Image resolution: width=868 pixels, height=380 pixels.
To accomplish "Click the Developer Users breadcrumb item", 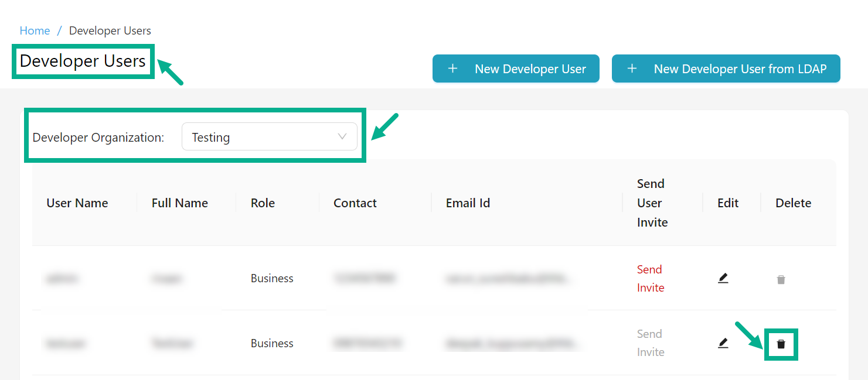I will (x=110, y=30).
